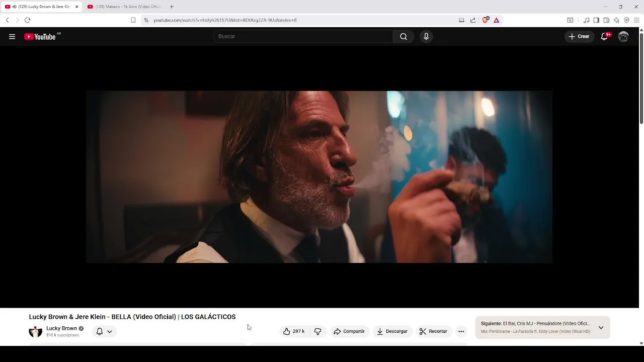Open the Brave VPN shield icon

(x=626, y=20)
